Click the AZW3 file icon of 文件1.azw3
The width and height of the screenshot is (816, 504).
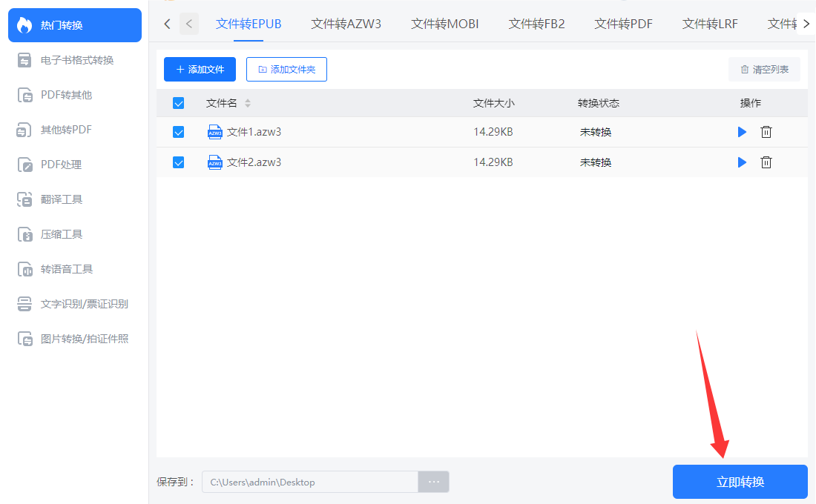215,132
